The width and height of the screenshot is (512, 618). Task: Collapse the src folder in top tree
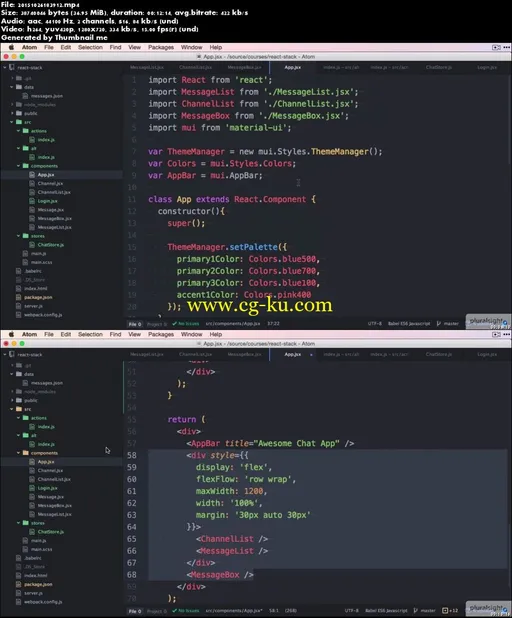pos(12,122)
